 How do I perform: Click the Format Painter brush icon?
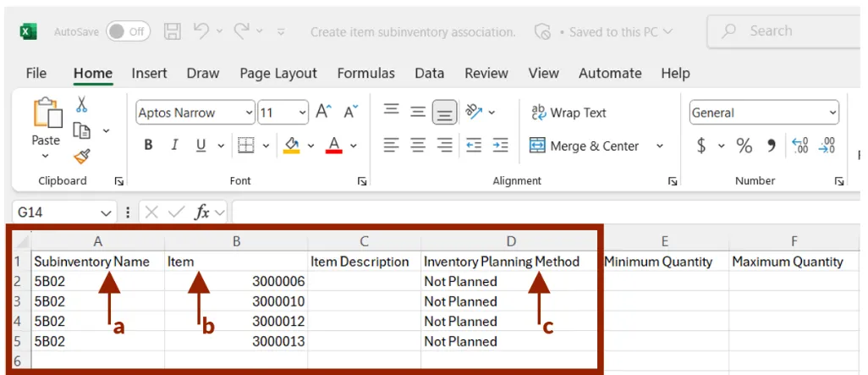click(82, 157)
